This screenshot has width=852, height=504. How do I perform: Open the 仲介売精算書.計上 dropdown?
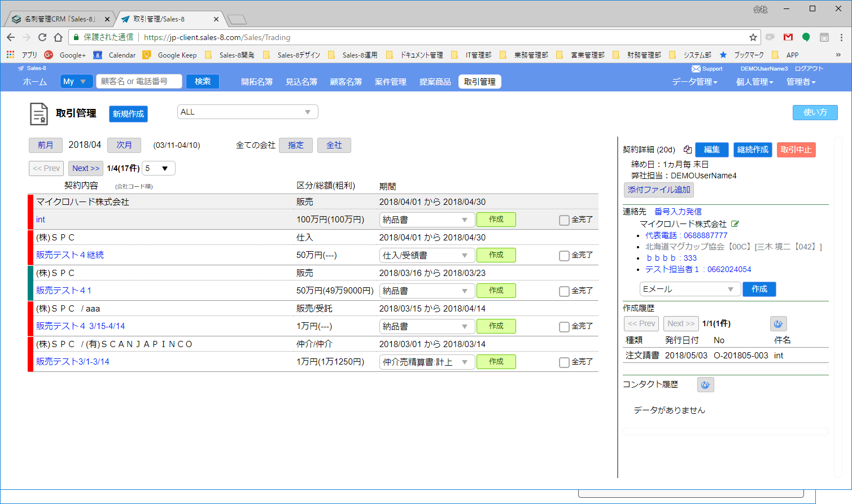[x=426, y=362]
